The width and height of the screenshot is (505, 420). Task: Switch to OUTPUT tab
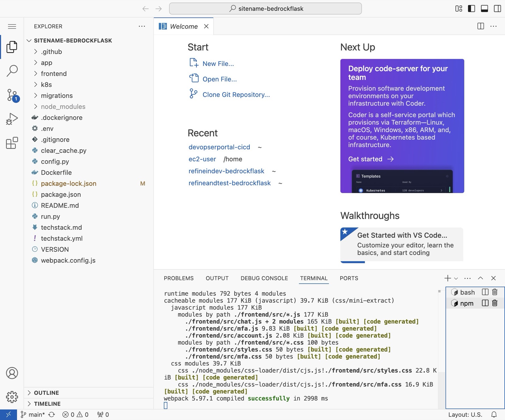click(217, 278)
